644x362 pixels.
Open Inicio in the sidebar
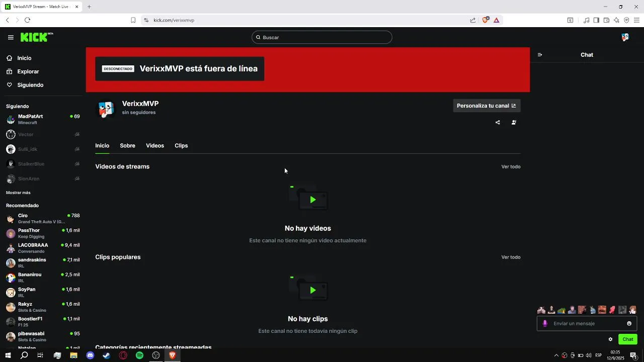tap(24, 58)
